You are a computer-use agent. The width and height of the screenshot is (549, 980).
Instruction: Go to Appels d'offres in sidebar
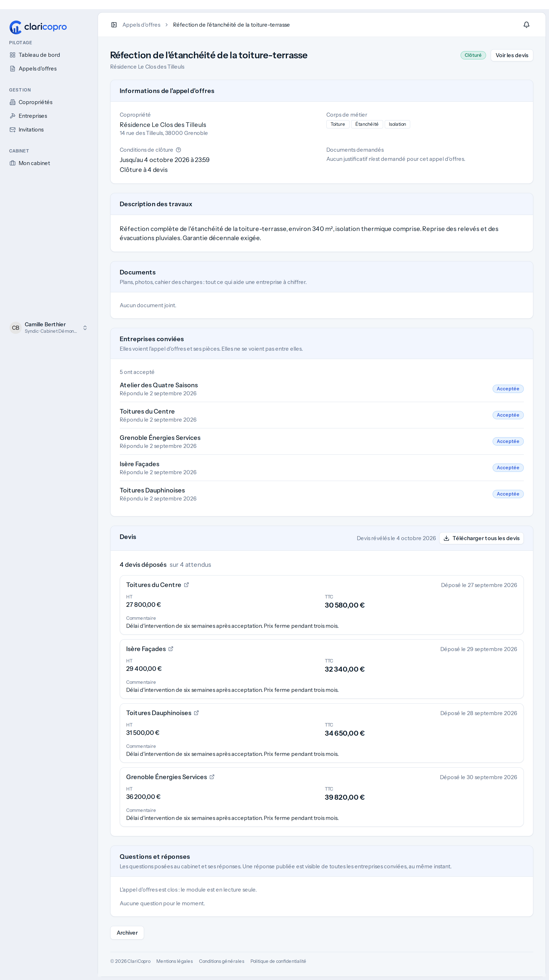point(49,68)
